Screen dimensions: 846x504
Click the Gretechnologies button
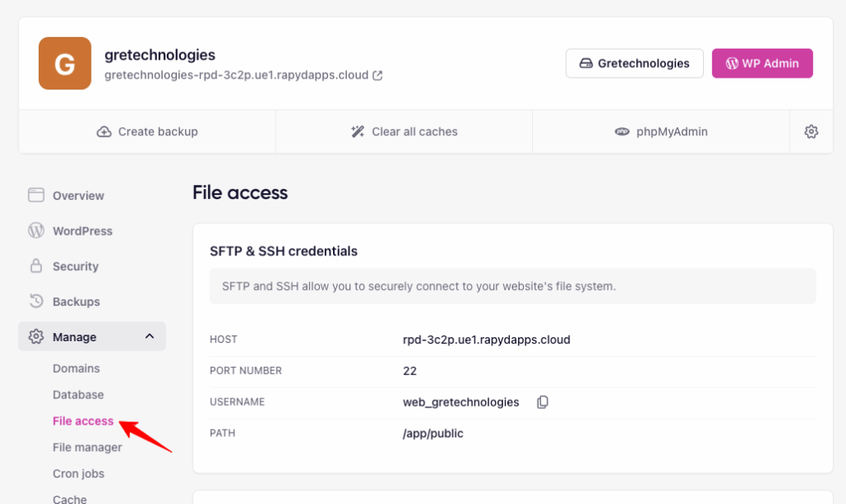coord(634,63)
